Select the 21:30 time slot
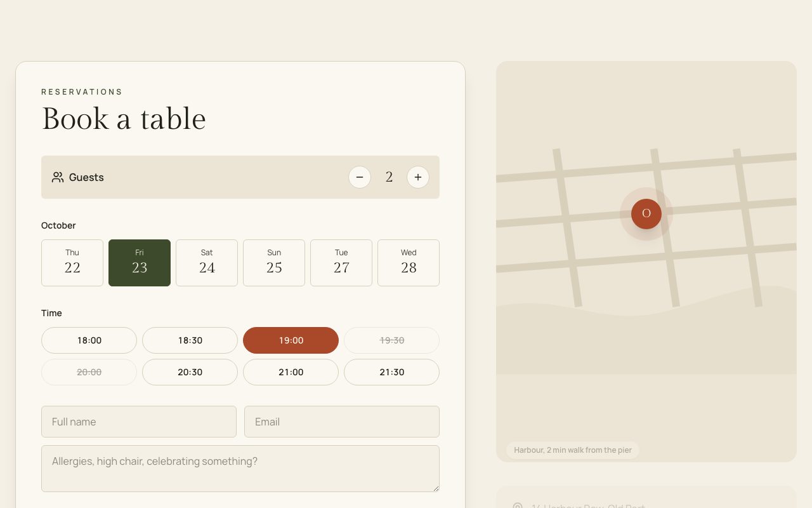Viewport: 812px width, 508px height. (391, 372)
